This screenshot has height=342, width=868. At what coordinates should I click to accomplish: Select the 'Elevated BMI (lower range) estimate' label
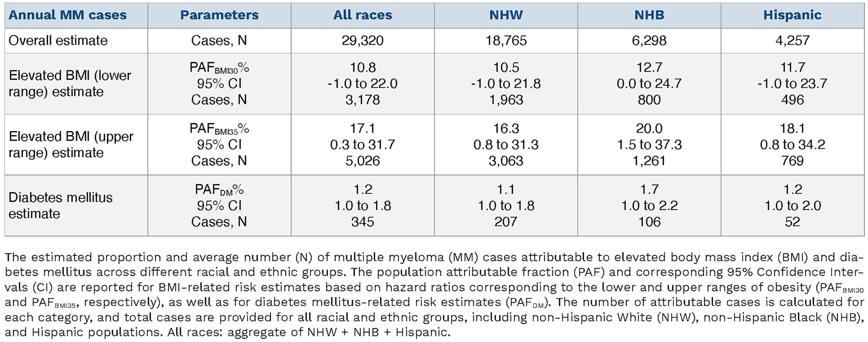tap(70, 84)
